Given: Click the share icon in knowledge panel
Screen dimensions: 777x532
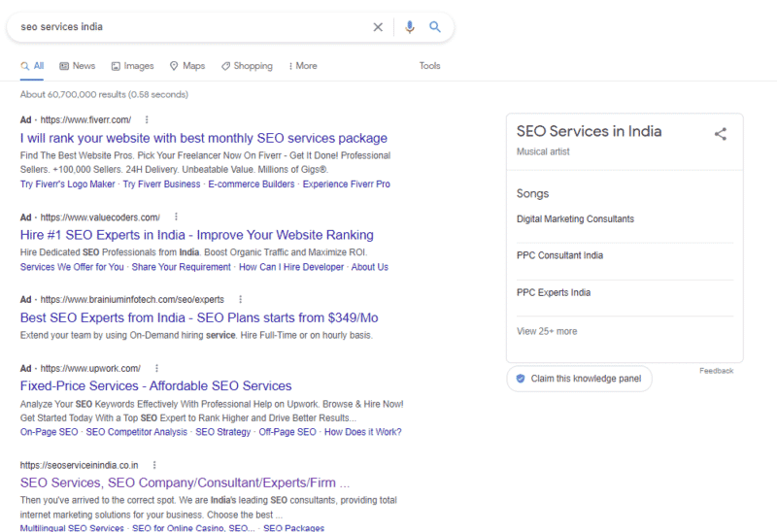Looking at the screenshot, I should [721, 135].
